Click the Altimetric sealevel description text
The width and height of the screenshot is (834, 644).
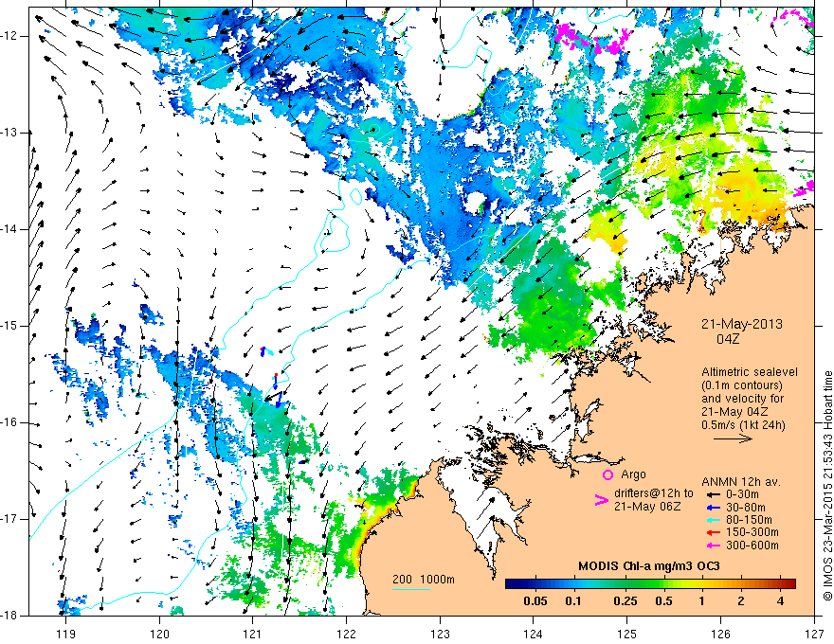(x=750, y=398)
